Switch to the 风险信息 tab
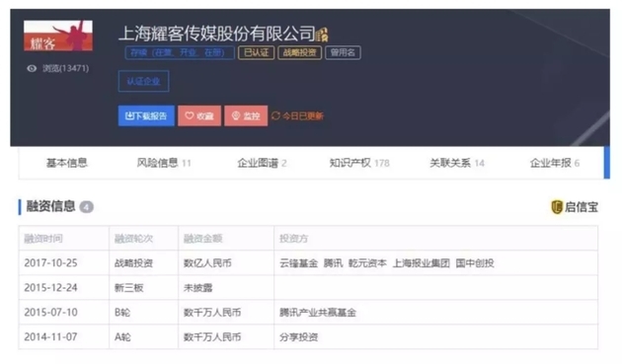The image size is (622, 364). pyautogui.click(x=164, y=163)
